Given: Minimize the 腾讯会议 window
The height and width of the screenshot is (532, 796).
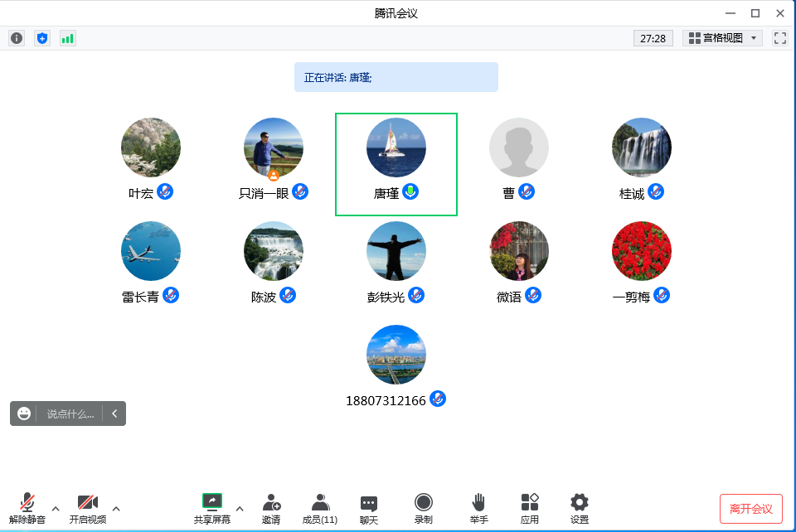Looking at the screenshot, I should point(730,13).
